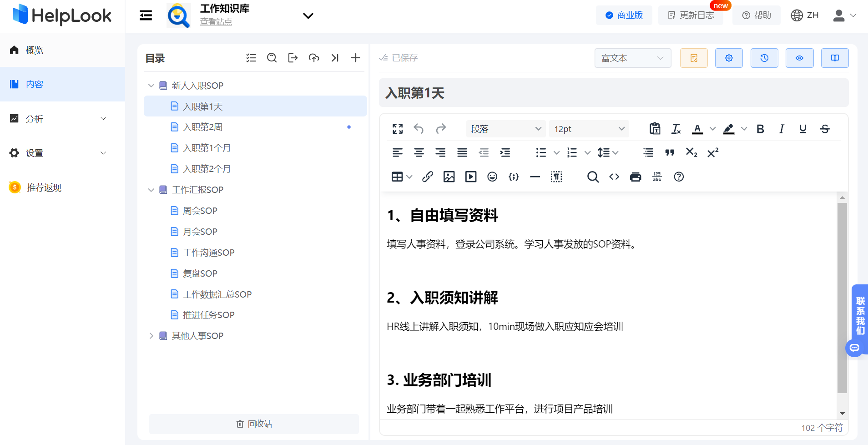Open the 内容 sidebar section
The height and width of the screenshot is (445, 868).
point(35,84)
